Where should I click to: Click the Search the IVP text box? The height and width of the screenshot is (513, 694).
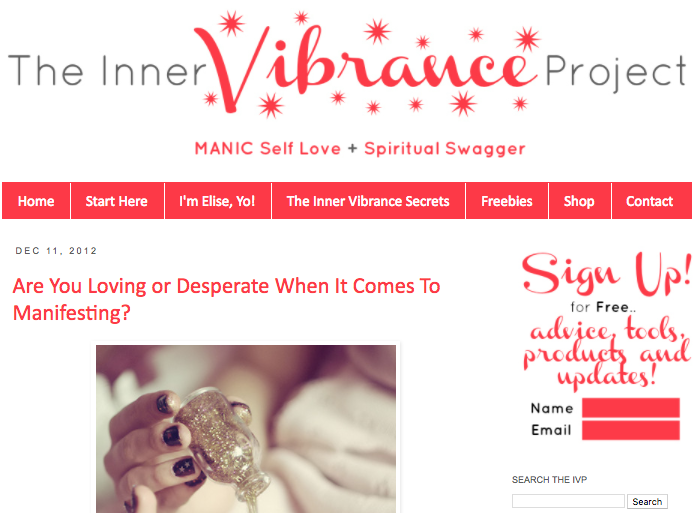[x=568, y=501]
